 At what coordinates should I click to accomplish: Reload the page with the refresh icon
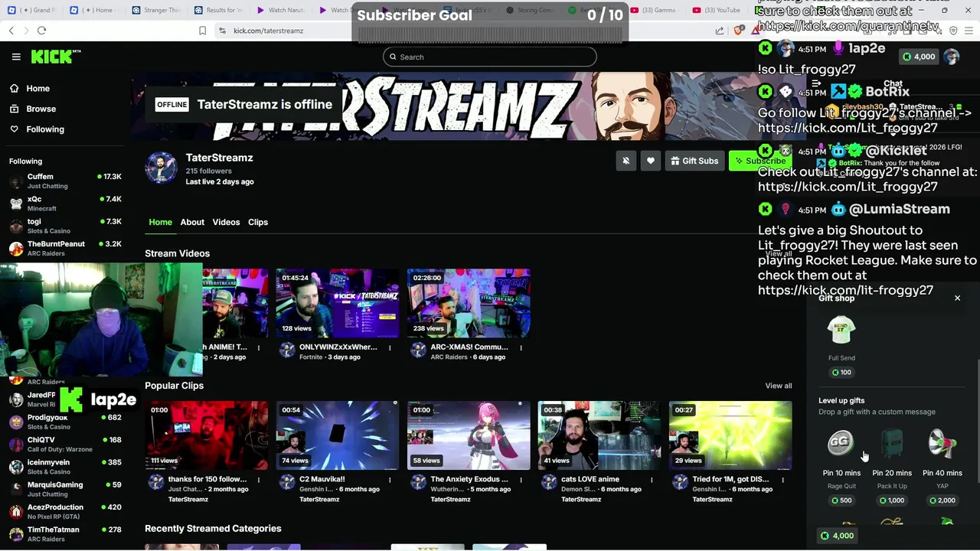(x=41, y=31)
